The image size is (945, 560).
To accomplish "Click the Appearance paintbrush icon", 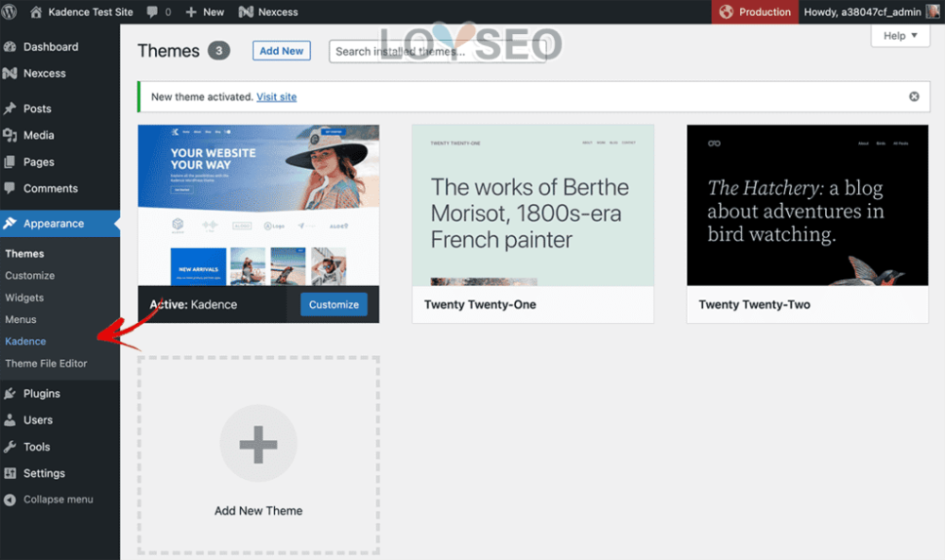I will (9, 224).
